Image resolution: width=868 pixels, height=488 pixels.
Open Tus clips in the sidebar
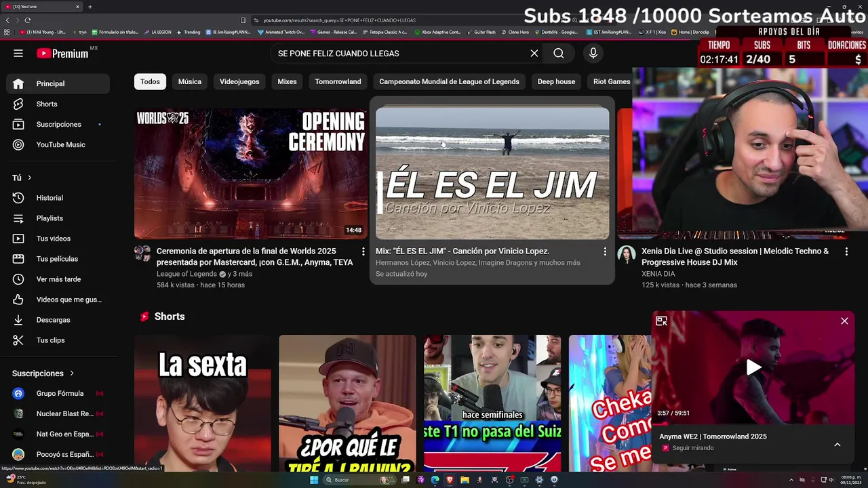tap(58, 340)
